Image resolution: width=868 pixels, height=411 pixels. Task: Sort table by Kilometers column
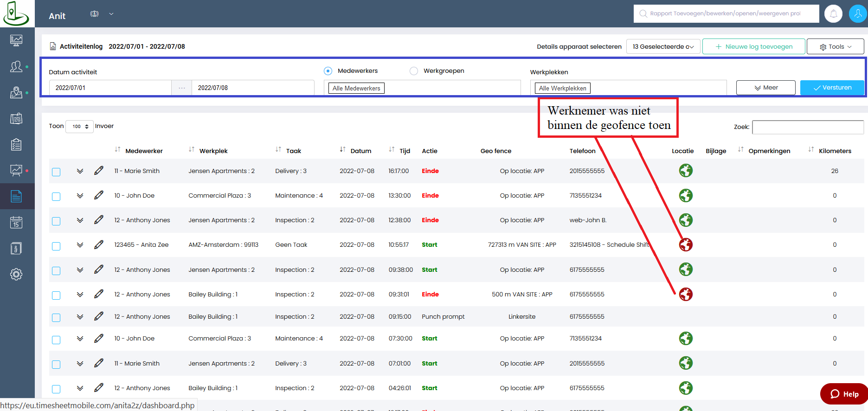tap(811, 150)
